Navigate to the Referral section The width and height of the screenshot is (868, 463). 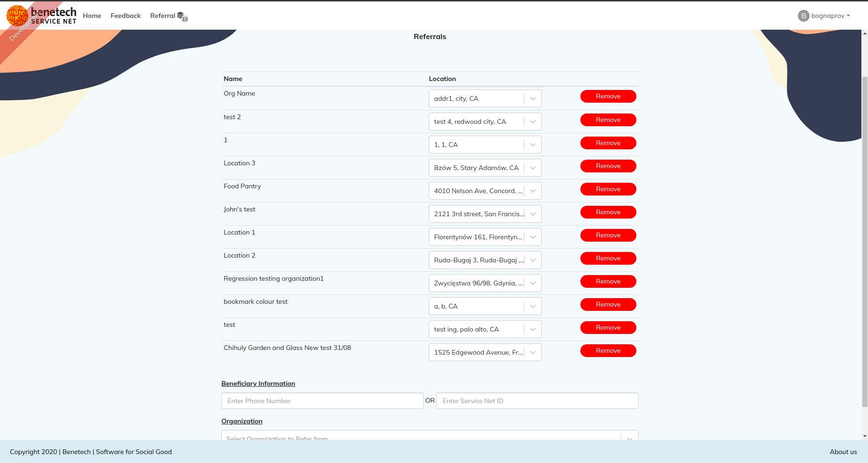click(163, 16)
